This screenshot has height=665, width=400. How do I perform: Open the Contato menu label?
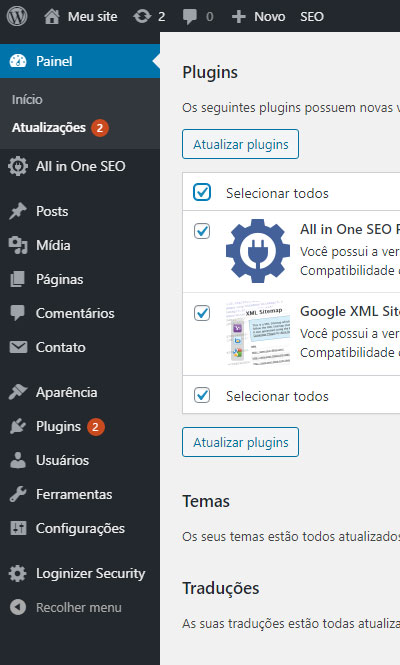coord(61,347)
